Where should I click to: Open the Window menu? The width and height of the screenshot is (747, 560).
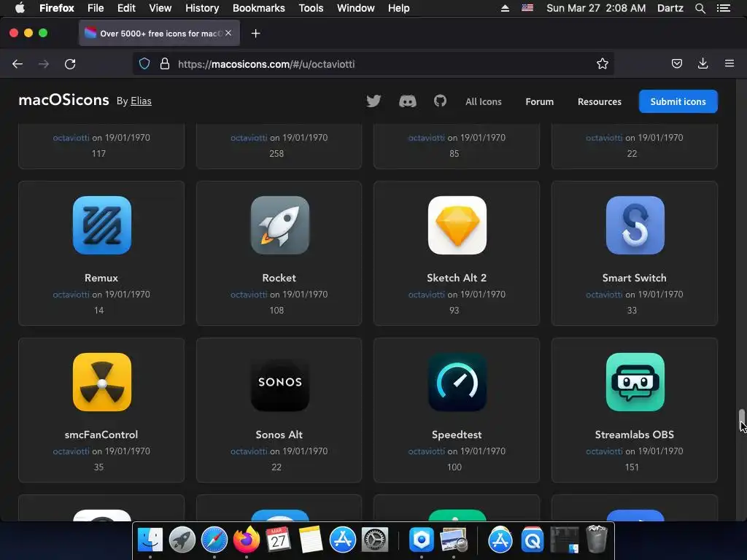[x=356, y=8]
